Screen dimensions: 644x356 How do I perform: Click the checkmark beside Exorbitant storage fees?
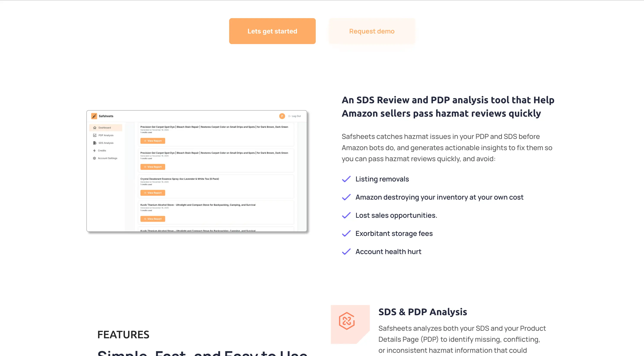coord(346,234)
